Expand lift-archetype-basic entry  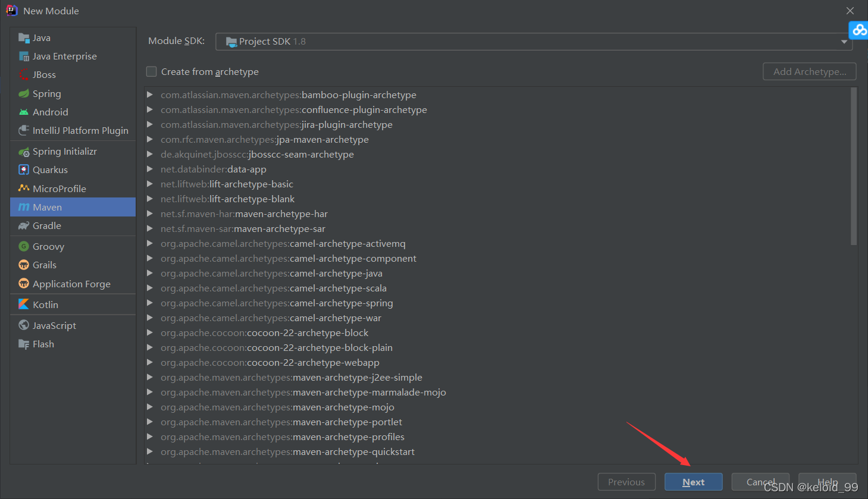click(150, 184)
